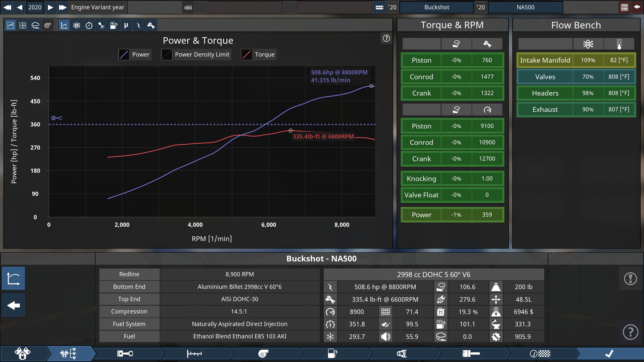Show the fuel pump efficiency graph
The height and width of the screenshot is (362, 644).
(x=114, y=25)
